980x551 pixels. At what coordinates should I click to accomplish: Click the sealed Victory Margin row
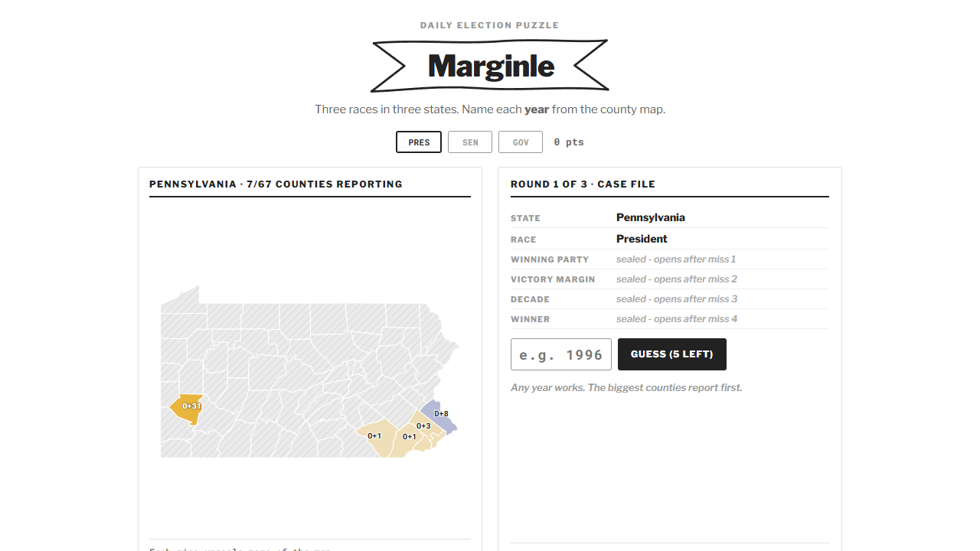[670, 279]
